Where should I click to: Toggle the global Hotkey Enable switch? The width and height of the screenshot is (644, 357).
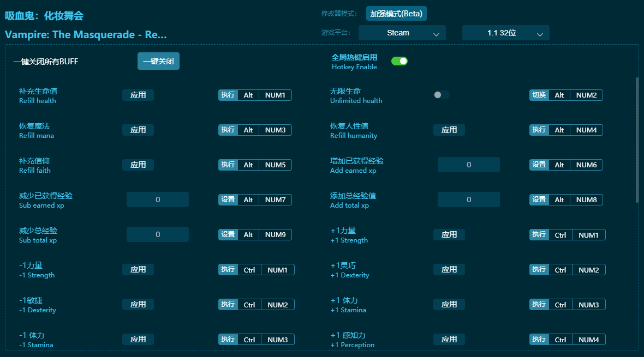click(399, 61)
